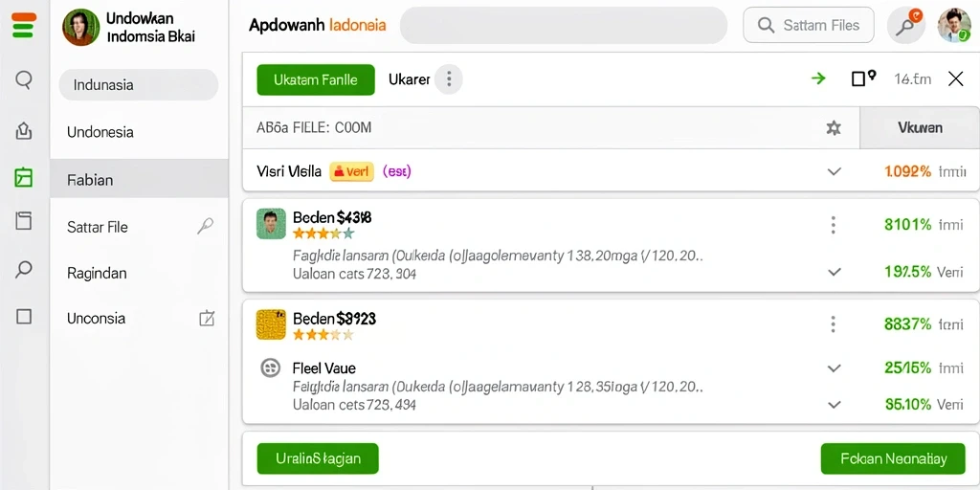The height and width of the screenshot is (490, 980).
Task: Open the hamburger menu icon
Action: pos(24,26)
